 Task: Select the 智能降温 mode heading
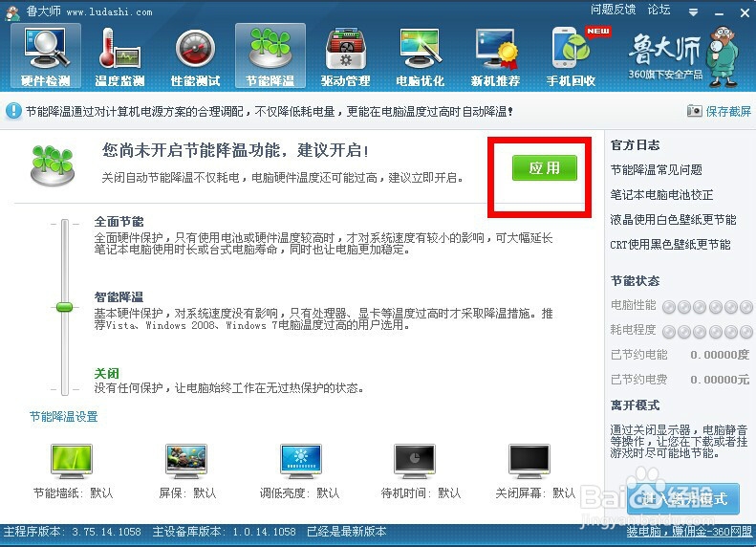tap(119, 297)
